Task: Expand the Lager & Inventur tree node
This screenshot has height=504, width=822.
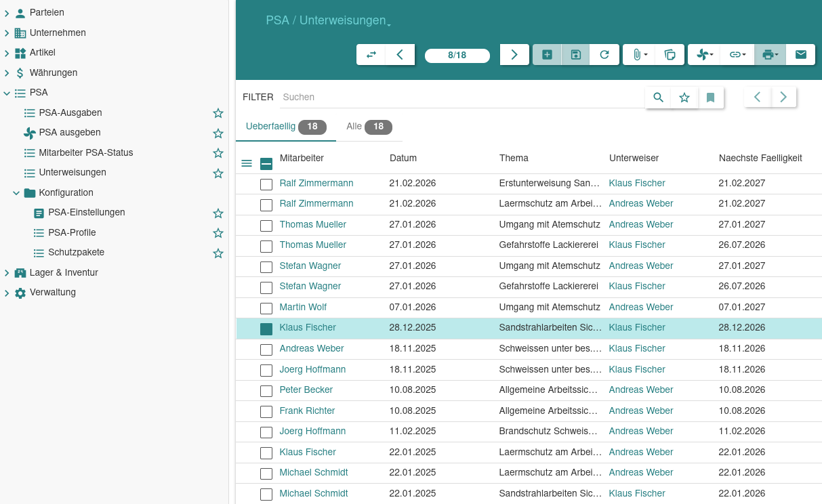Action: 7,273
